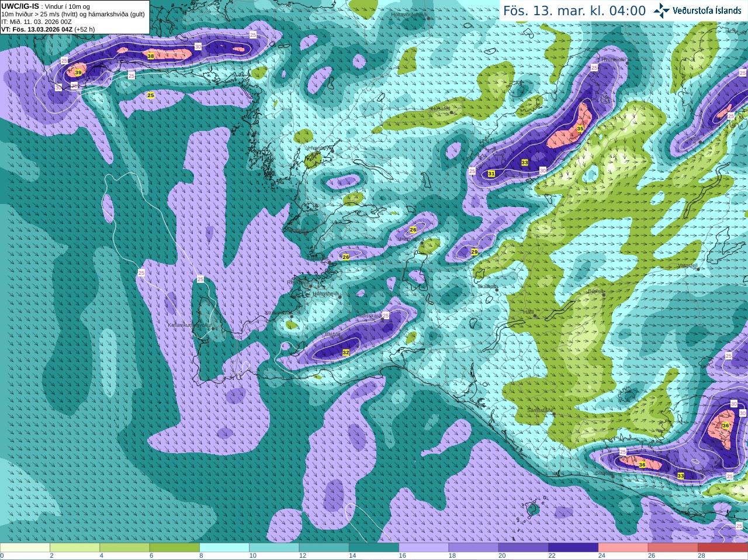Click the yellow gust marker 29
The image size is (748, 560).
tap(475, 252)
